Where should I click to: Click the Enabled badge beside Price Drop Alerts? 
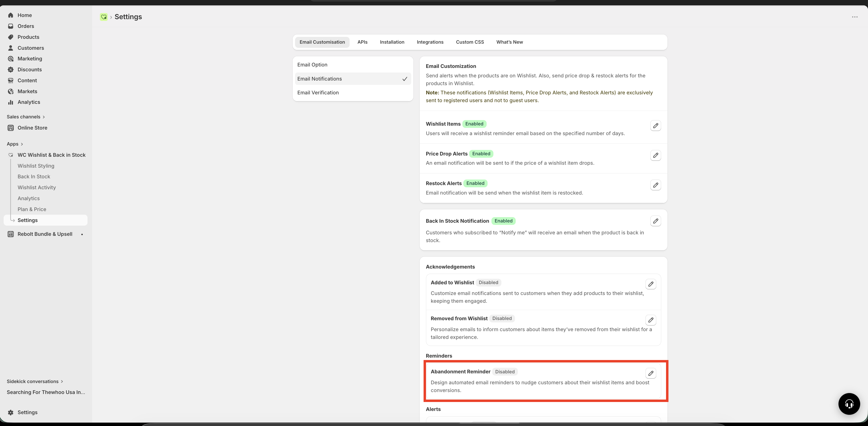(481, 154)
